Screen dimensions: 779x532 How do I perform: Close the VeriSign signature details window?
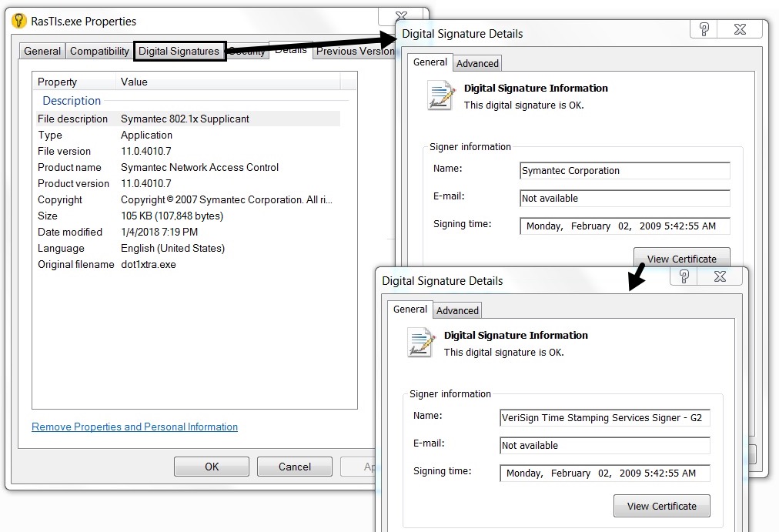click(720, 276)
